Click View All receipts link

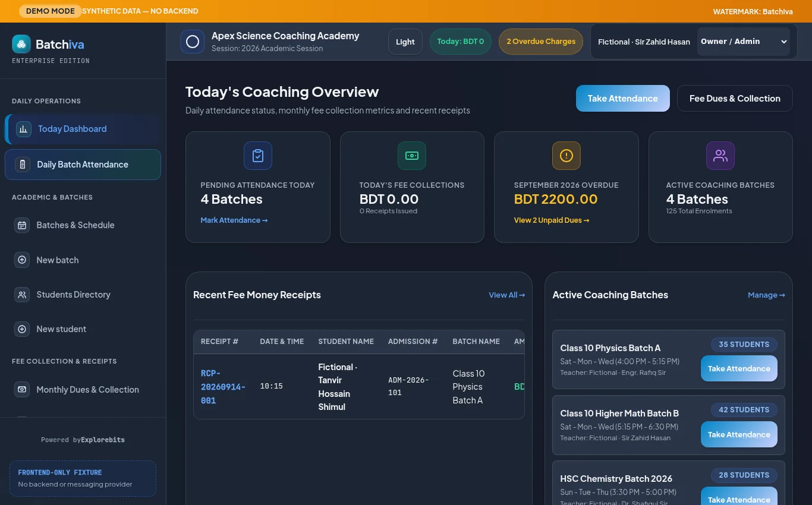(x=507, y=295)
